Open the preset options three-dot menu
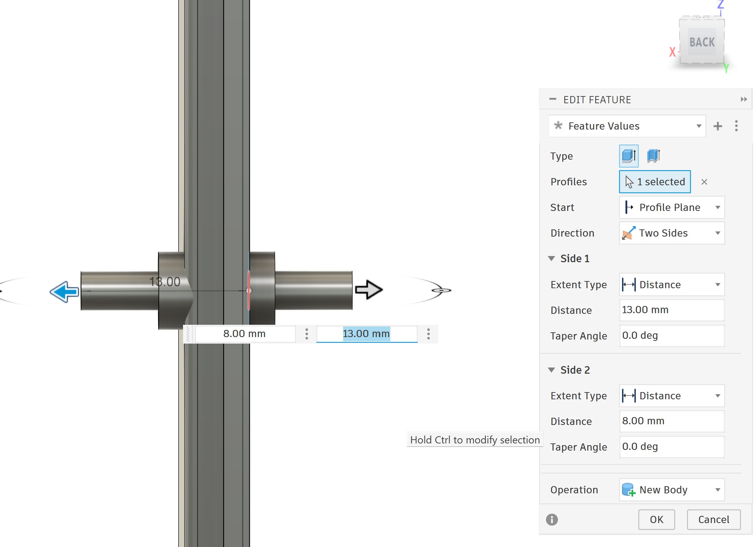This screenshot has height=547, width=756. click(736, 126)
